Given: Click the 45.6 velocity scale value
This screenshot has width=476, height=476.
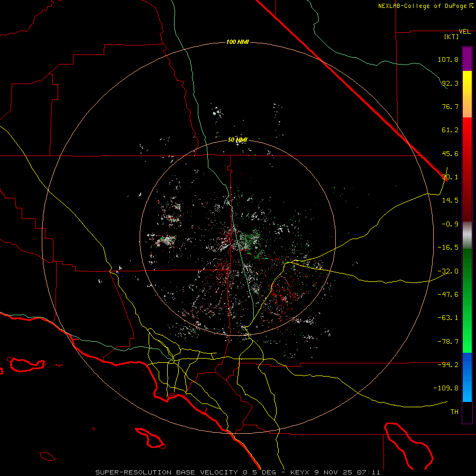Looking at the screenshot, I should coord(450,153).
